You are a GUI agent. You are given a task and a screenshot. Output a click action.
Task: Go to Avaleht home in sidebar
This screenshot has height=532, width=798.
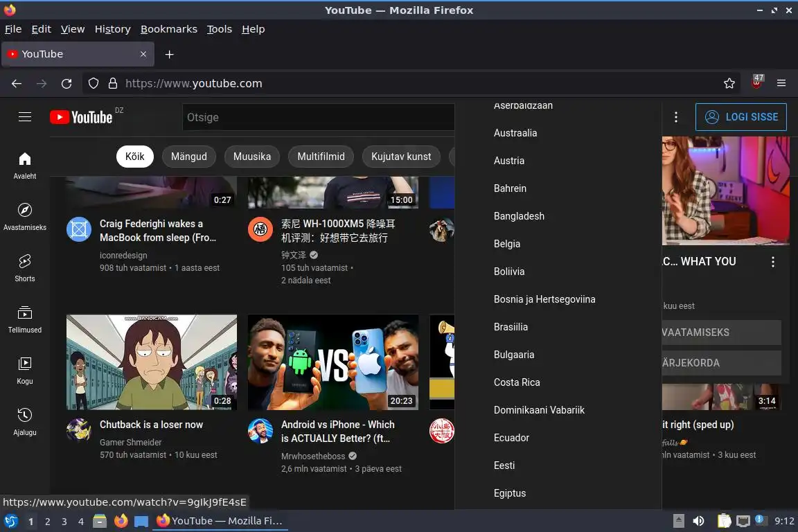coord(25,166)
